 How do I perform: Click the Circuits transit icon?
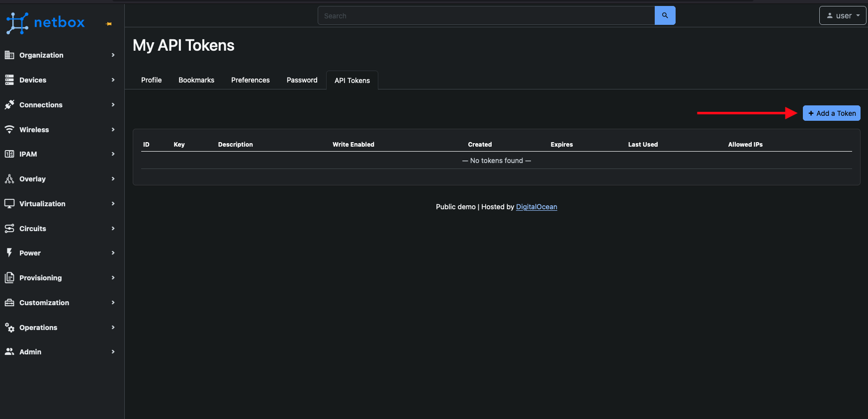[x=9, y=229]
